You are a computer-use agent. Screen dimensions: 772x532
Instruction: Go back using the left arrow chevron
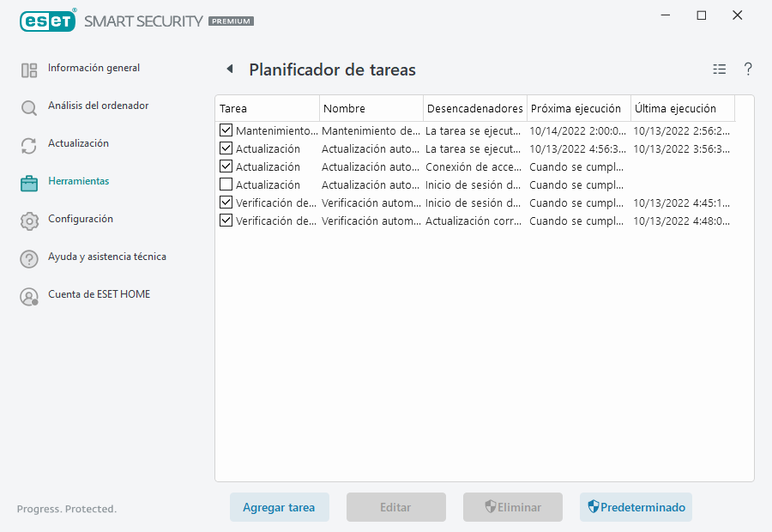(x=228, y=69)
